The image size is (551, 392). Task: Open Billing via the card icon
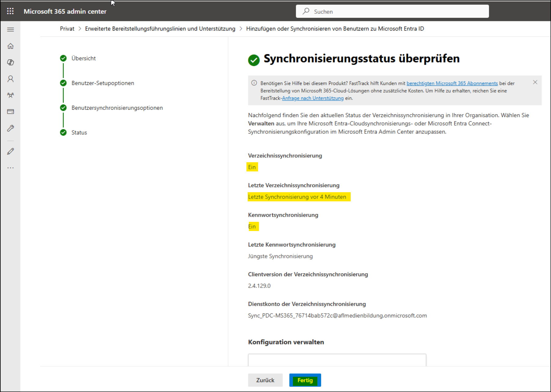tap(10, 112)
